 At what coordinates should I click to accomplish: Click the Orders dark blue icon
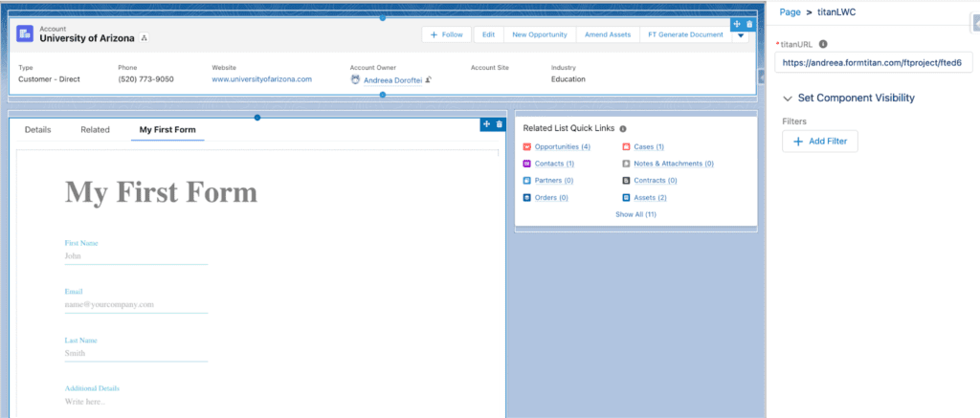click(x=527, y=197)
